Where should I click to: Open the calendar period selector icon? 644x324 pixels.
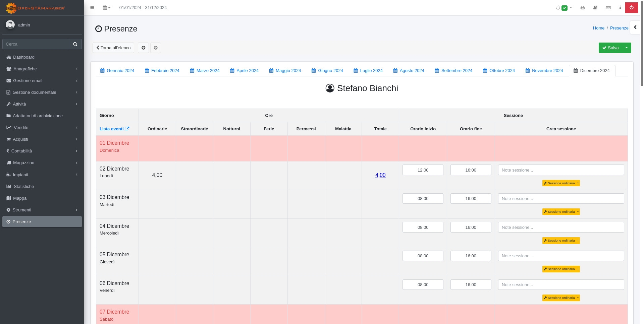(107, 7)
